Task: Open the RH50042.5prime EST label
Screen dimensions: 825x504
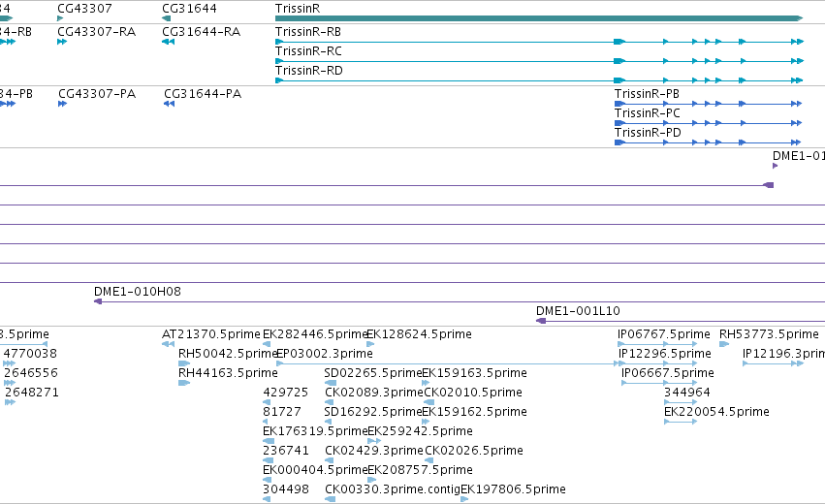Action: 228,354
